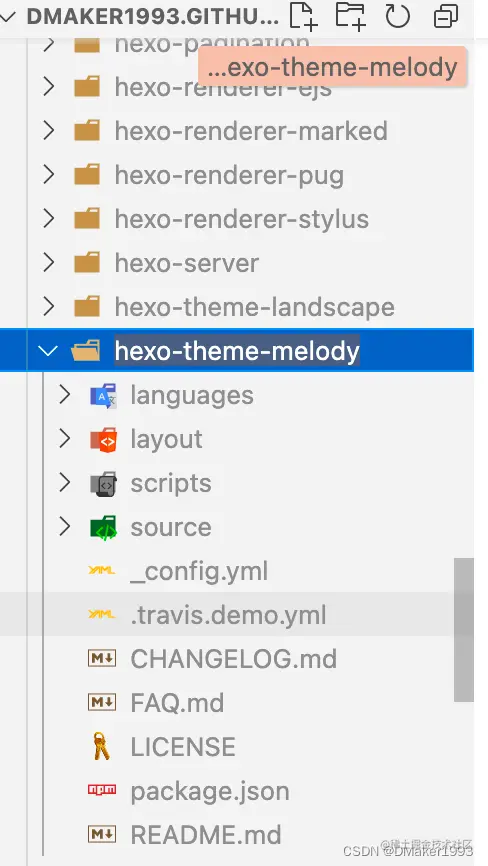Image resolution: width=488 pixels, height=866 pixels.
Task: Click the npm icon beside package.json
Action: [102, 790]
